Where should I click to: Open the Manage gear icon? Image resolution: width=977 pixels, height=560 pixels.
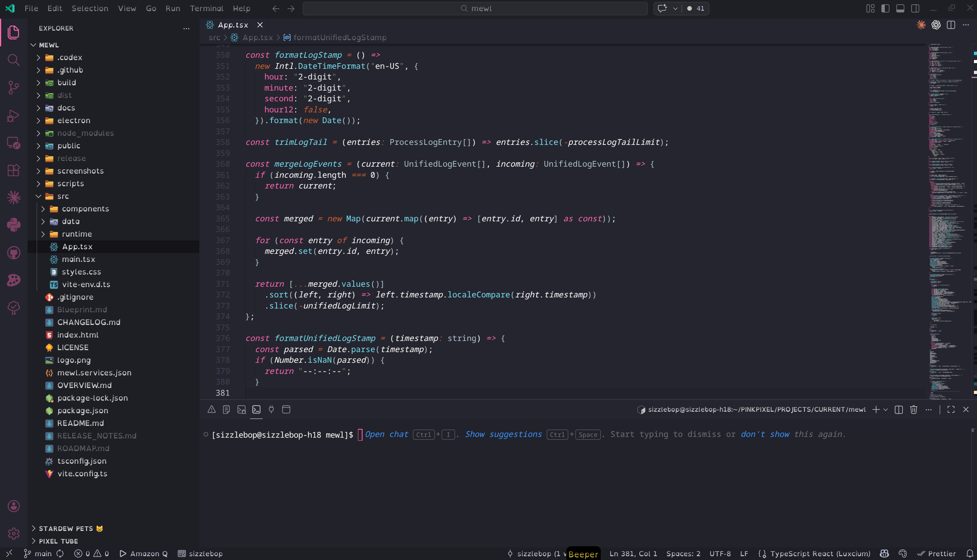coord(13,534)
